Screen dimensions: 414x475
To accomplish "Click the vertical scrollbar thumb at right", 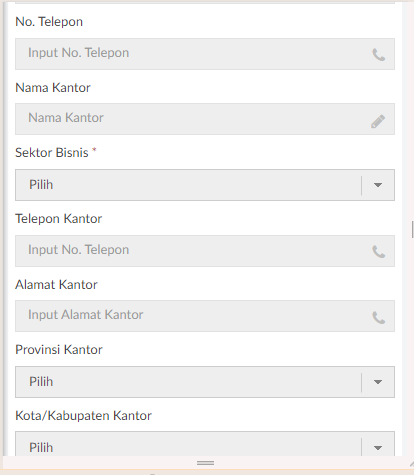I will 413,229.
